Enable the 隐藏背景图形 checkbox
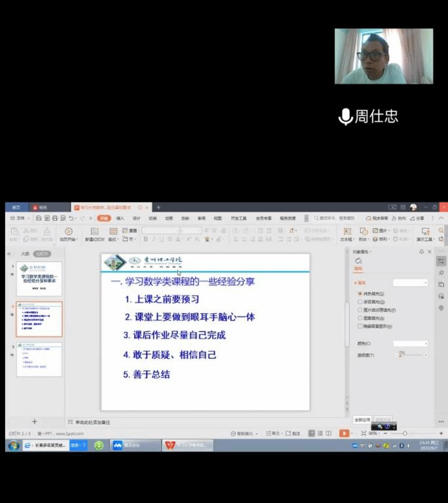 click(360, 326)
